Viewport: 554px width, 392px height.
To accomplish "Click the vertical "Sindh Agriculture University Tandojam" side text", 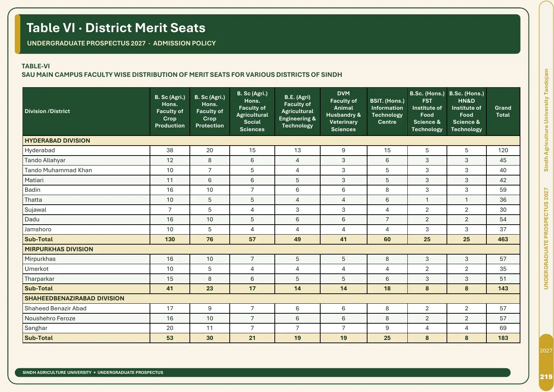I will [x=546, y=120].
